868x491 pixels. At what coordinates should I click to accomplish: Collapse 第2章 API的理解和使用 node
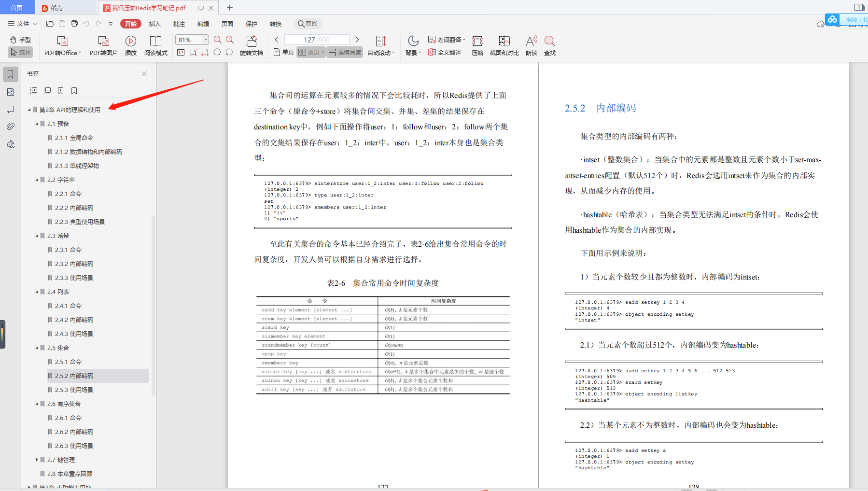click(29, 110)
